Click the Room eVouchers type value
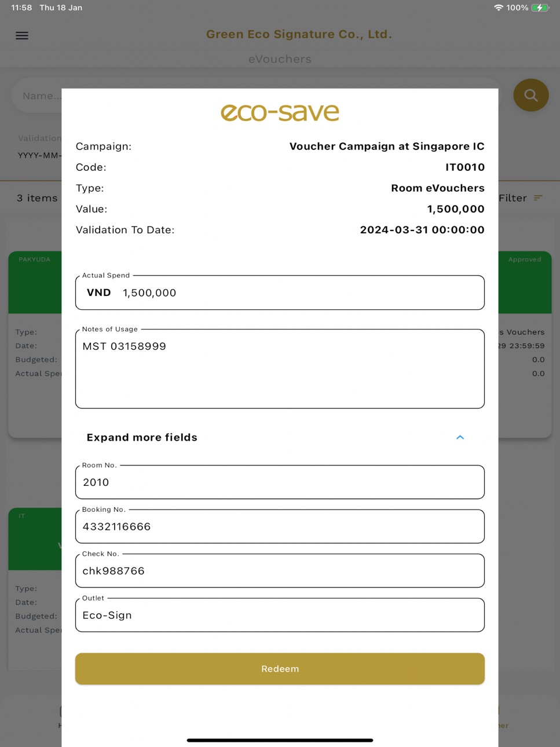Image resolution: width=560 pixels, height=747 pixels. pyautogui.click(x=438, y=188)
